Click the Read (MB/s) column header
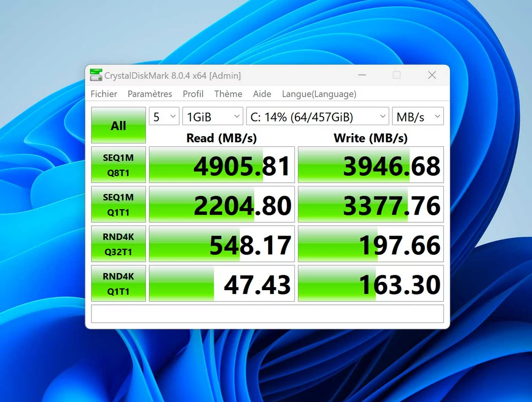Image resolution: width=532 pixels, height=402 pixels. 222,138
